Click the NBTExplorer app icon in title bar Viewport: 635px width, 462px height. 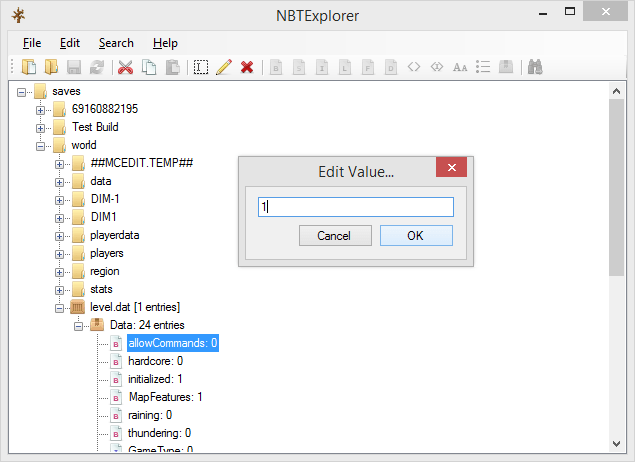[18, 16]
